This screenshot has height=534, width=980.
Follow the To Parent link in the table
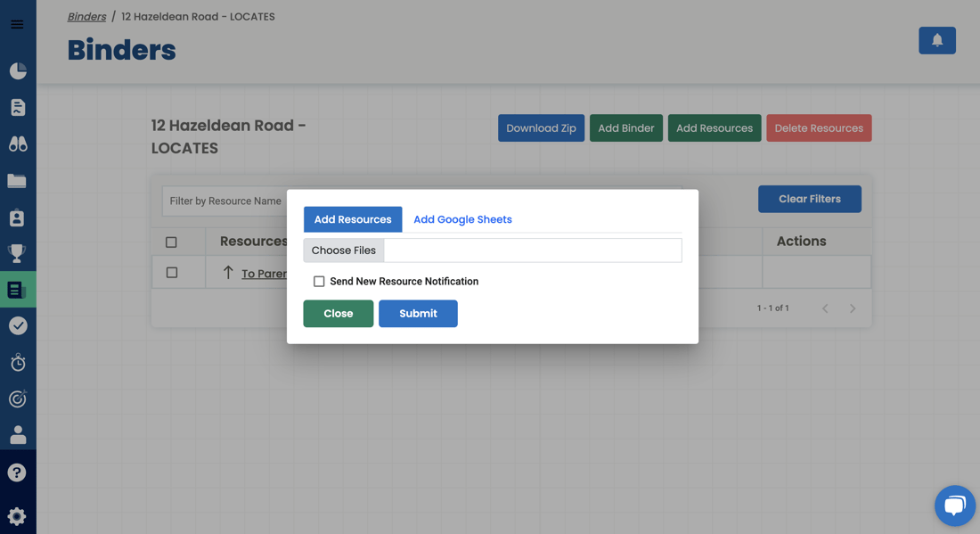pos(264,274)
